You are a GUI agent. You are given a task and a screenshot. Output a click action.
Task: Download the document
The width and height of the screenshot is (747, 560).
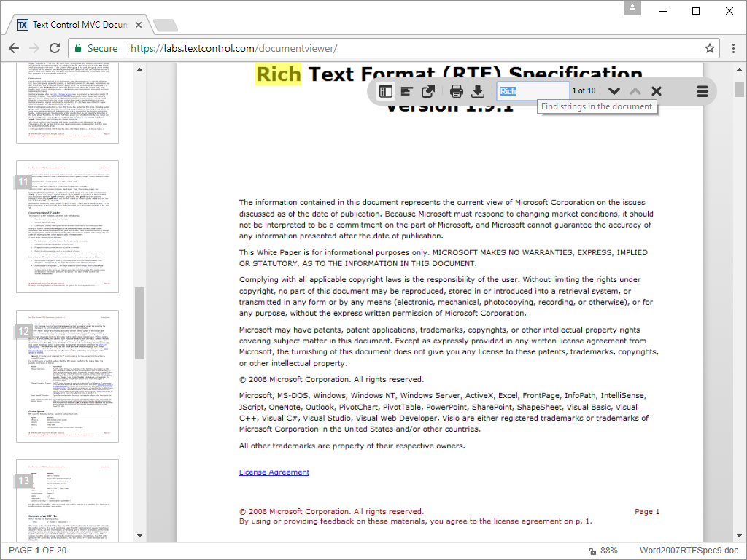pyautogui.click(x=478, y=91)
